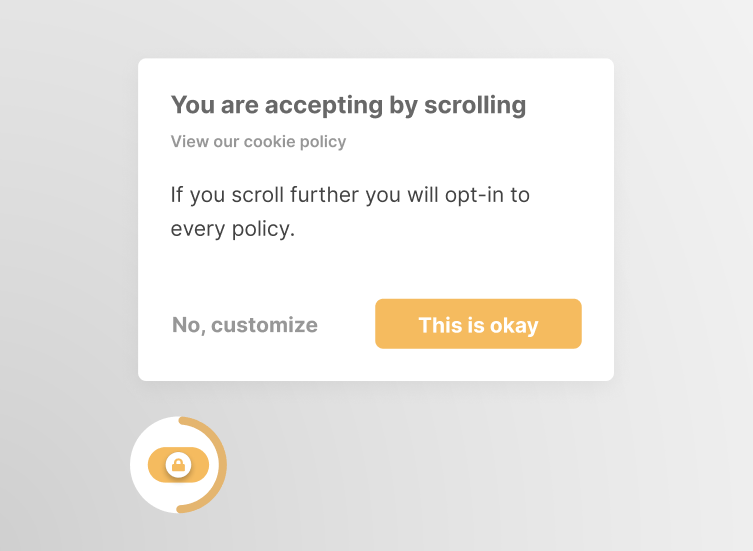The image size is (753, 551).
Task: Select the 'If you scroll further' message text
Action: coord(350,212)
